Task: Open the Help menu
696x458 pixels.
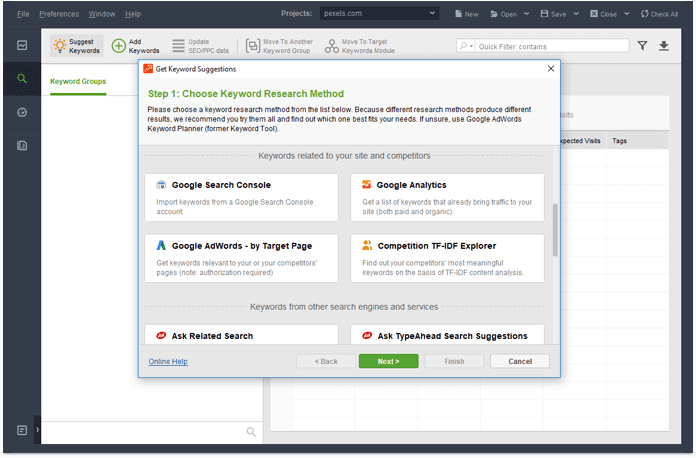Action: [x=133, y=14]
